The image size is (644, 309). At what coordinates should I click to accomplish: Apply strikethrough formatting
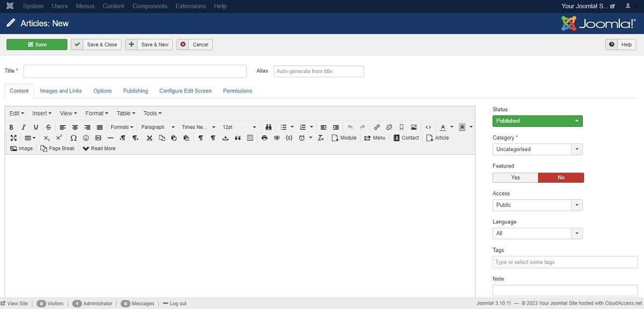[48, 127]
